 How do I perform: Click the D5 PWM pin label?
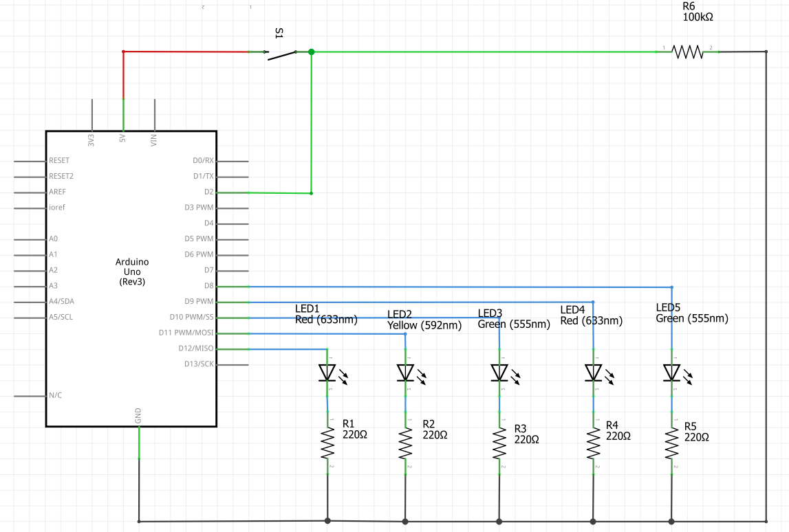coord(199,239)
